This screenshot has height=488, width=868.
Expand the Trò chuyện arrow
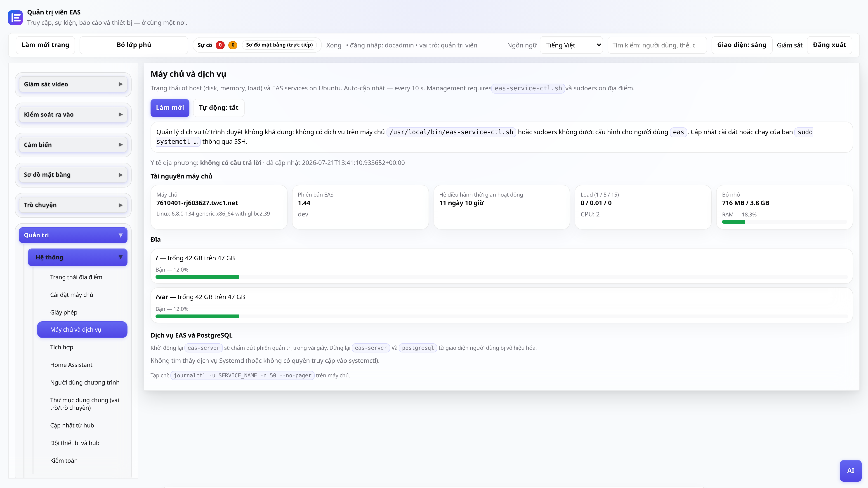(x=121, y=205)
